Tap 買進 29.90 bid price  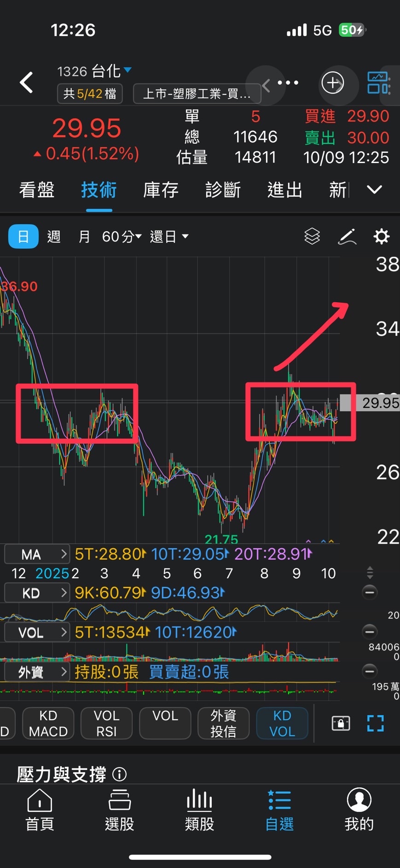tap(347, 116)
